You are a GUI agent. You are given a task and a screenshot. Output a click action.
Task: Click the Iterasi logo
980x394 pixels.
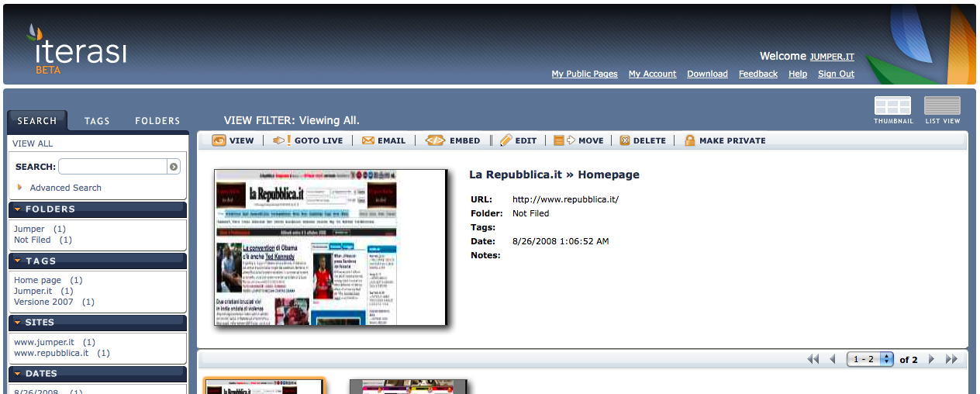pyautogui.click(x=76, y=49)
